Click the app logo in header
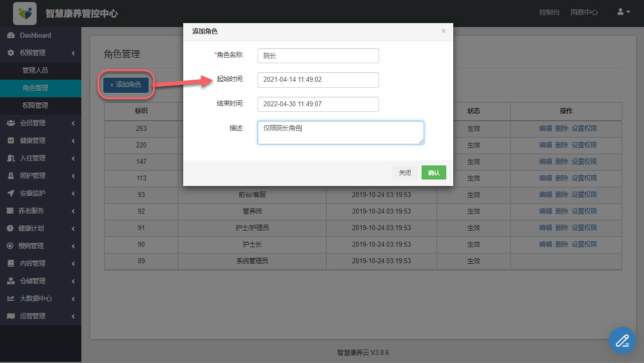The image size is (644, 363). [25, 13]
